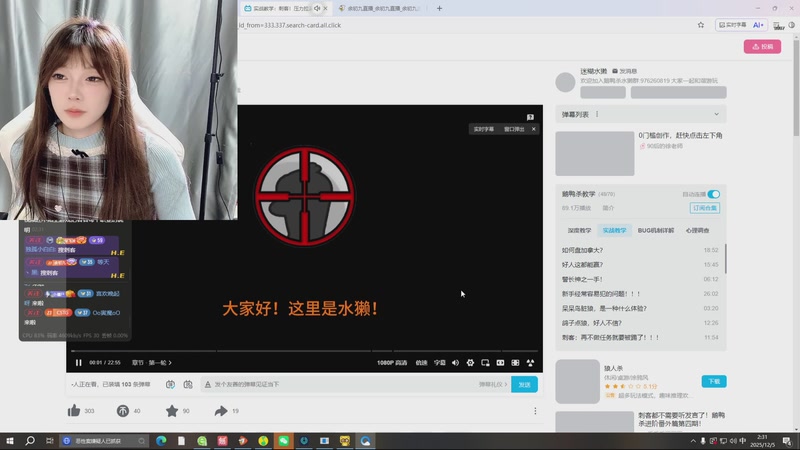
Task: Open the subtitle 字幕 menu
Action: [x=439, y=363]
